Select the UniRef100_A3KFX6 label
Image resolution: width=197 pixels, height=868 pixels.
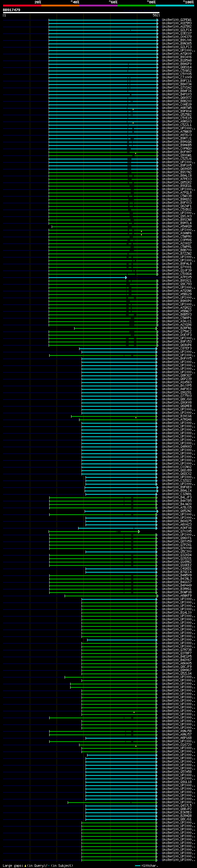177,528
